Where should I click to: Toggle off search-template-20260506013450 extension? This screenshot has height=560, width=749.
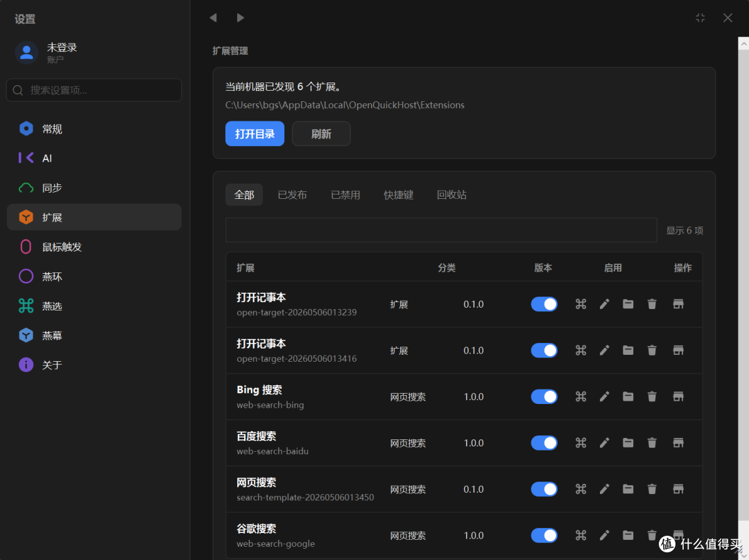tap(544, 489)
